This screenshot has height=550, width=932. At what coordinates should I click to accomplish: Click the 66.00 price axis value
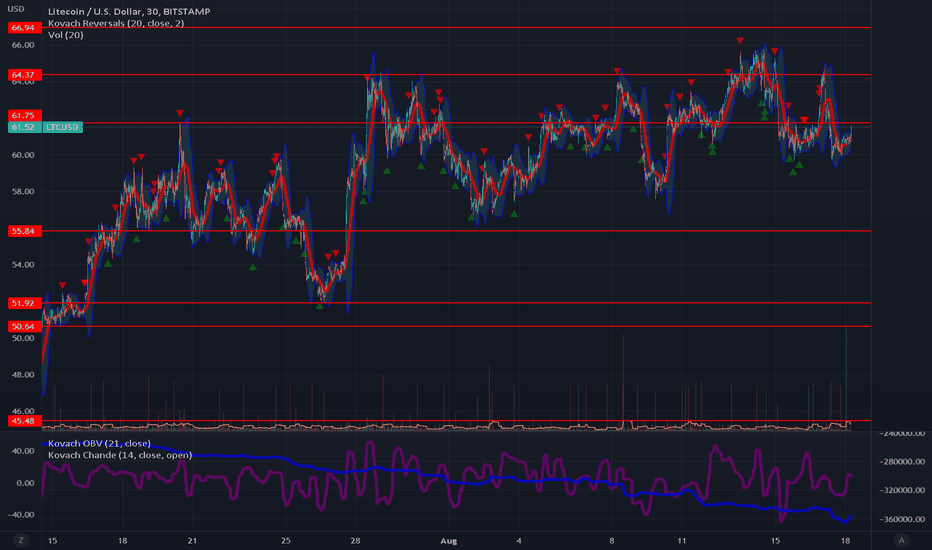tap(23, 45)
